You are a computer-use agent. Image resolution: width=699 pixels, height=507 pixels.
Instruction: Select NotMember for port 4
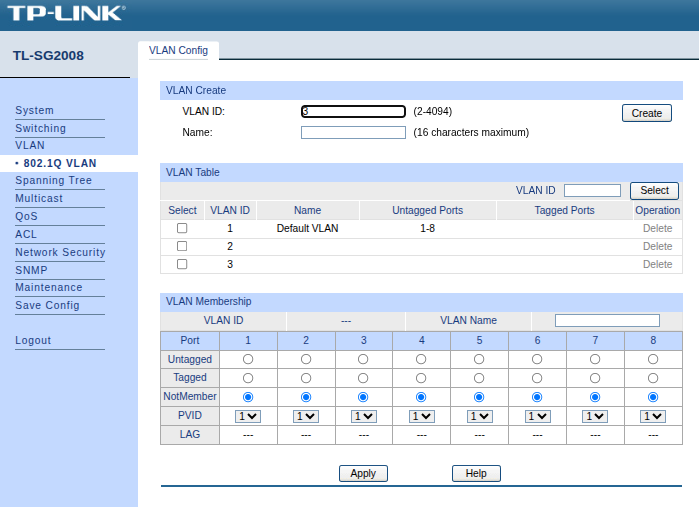pos(421,397)
